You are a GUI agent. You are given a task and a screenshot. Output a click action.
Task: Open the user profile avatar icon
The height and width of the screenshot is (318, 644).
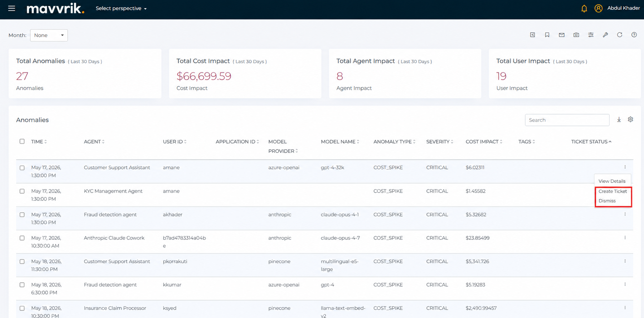598,8
